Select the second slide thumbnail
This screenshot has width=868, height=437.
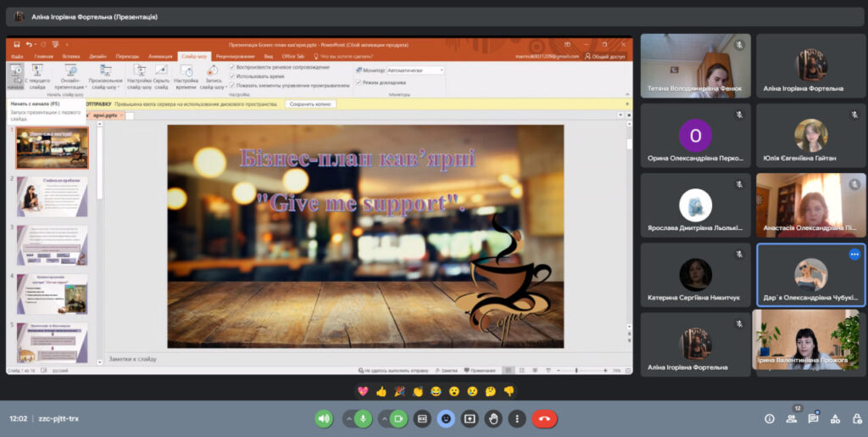[x=51, y=197]
